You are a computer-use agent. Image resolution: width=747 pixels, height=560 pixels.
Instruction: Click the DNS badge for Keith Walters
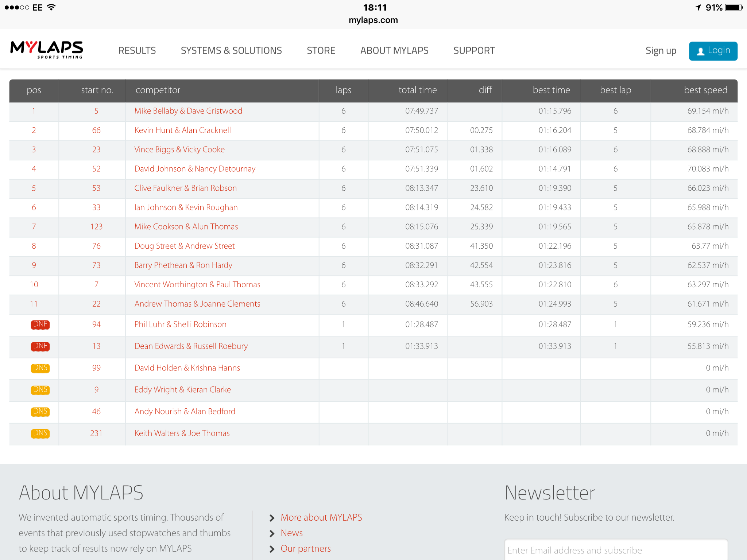pyautogui.click(x=40, y=433)
